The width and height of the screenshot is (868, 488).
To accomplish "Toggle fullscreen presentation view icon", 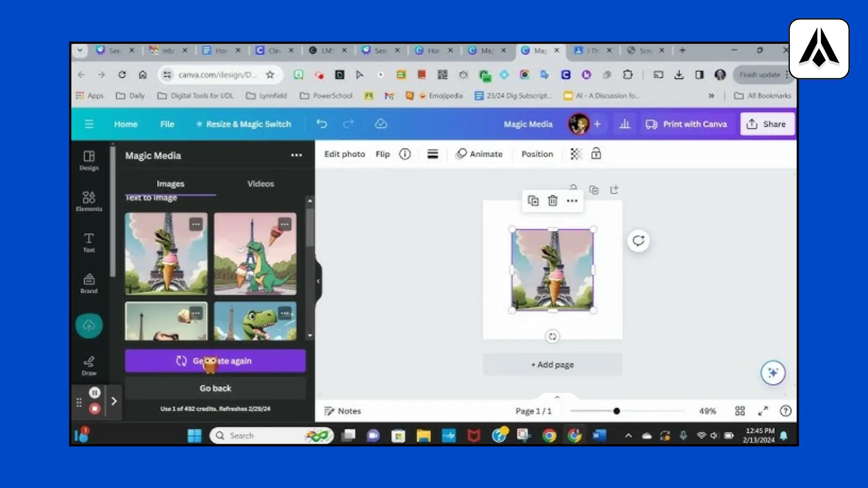I will pyautogui.click(x=763, y=411).
